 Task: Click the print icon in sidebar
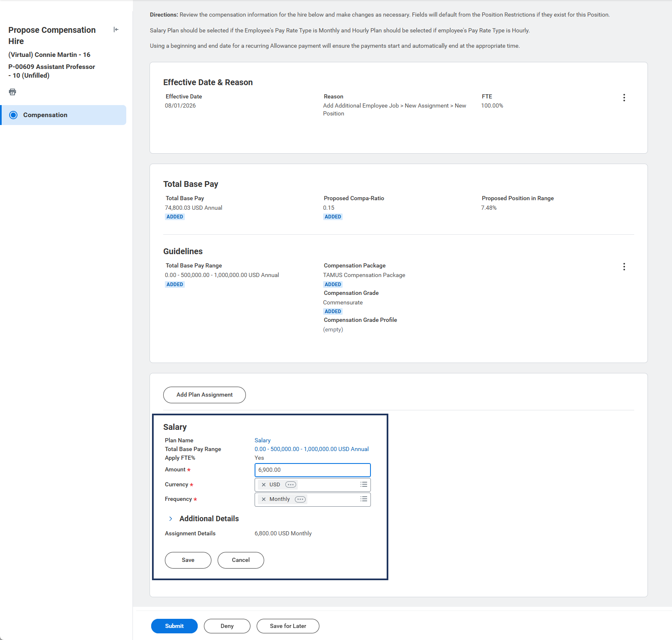point(12,92)
